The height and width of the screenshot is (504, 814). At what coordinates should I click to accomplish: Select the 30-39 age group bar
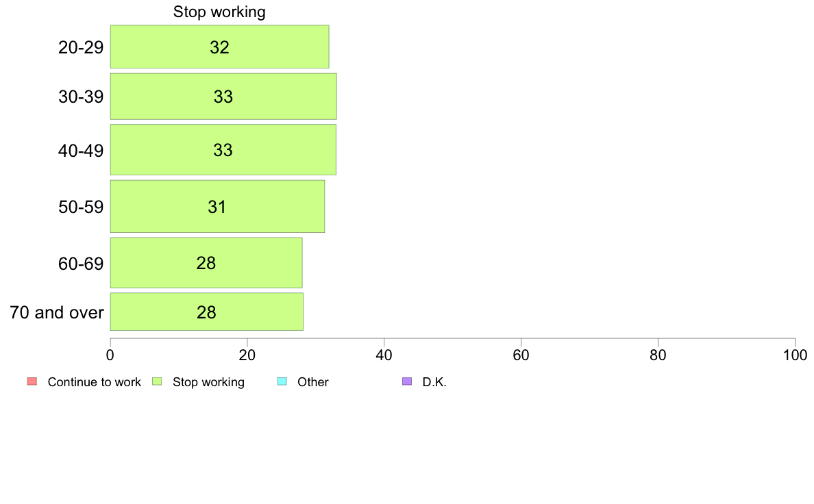tap(223, 97)
